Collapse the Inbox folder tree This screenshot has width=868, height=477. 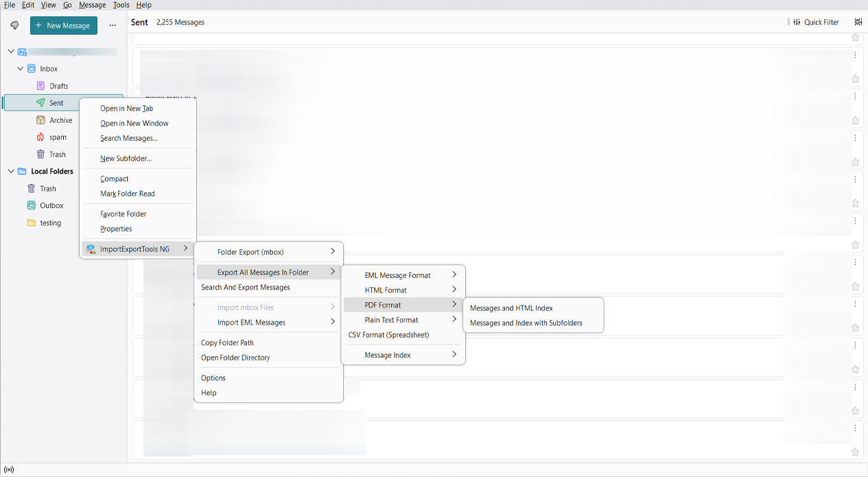[x=19, y=68]
